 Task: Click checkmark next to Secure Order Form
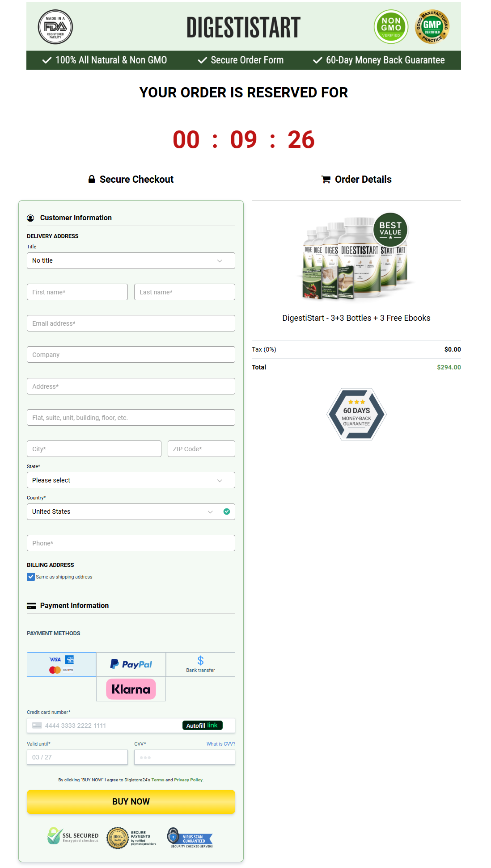pyautogui.click(x=203, y=60)
